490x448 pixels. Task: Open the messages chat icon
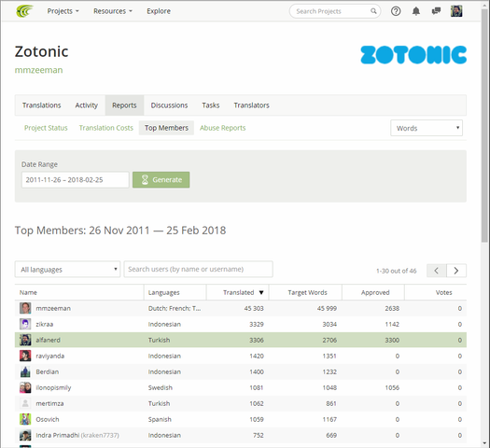tap(436, 11)
